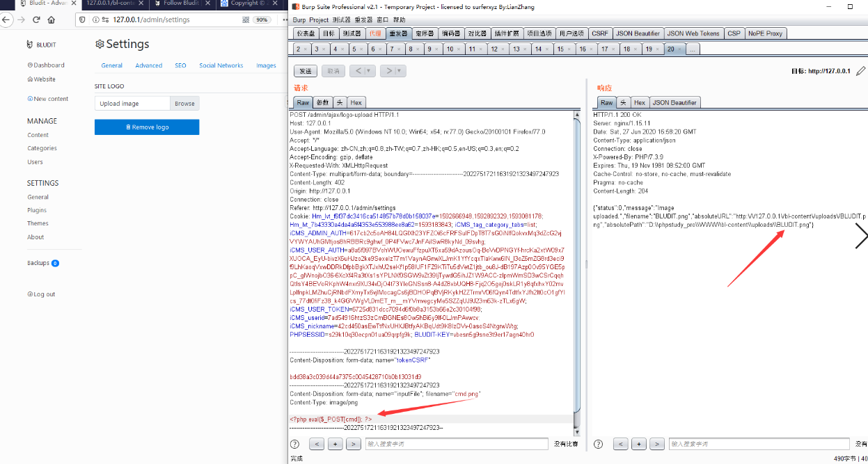This screenshot has width=868, height=464.
Task: Open the 代理 (Proxy) tab in Burp
Action: pos(376,33)
